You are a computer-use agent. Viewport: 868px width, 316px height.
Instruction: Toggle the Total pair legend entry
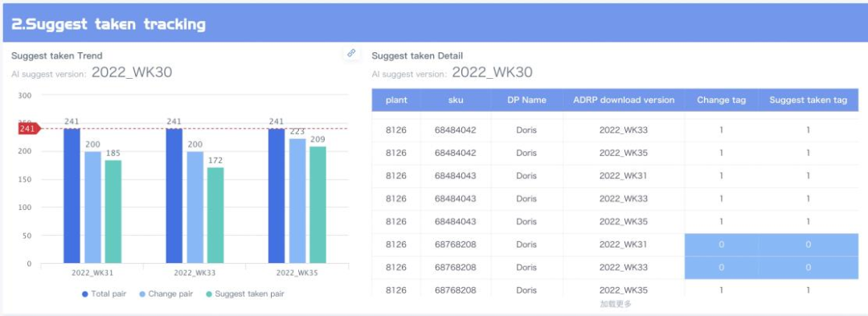point(104,293)
